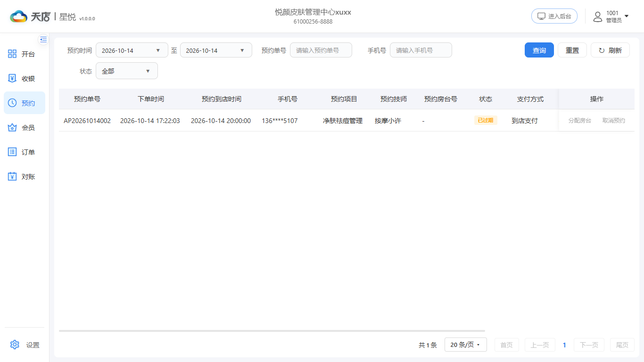Switch to the 预约 sidebar tab
Viewport: 644px width, 362px height.
tap(25, 103)
